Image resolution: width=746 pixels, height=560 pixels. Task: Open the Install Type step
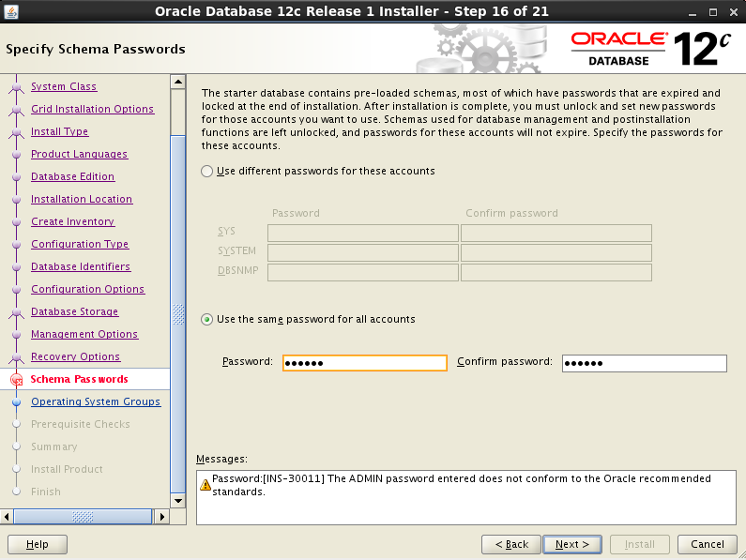(x=59, y=132)
